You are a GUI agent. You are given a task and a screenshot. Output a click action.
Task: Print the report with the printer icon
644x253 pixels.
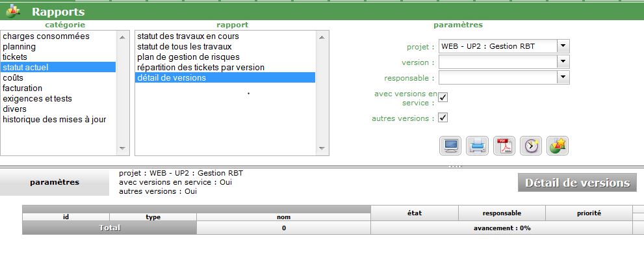click(x=477, y=146)
